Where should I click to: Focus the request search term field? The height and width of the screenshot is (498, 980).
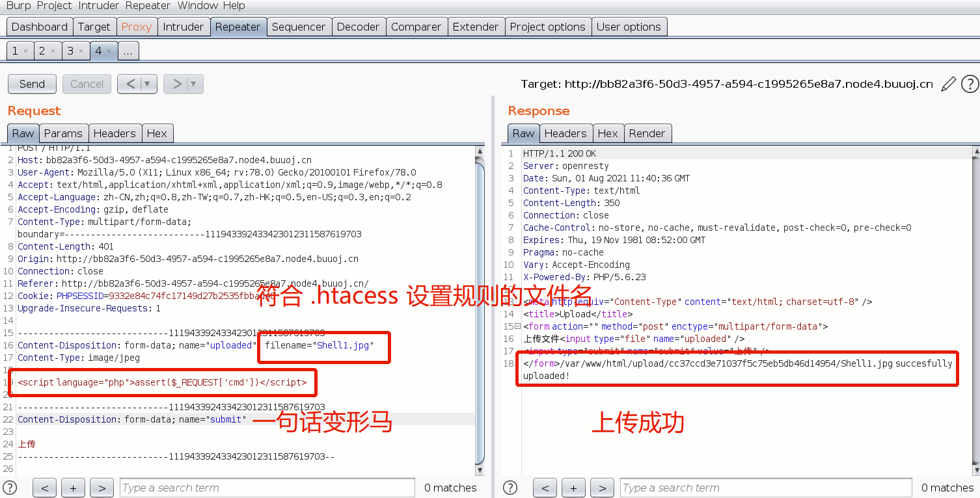click(267, 488)
